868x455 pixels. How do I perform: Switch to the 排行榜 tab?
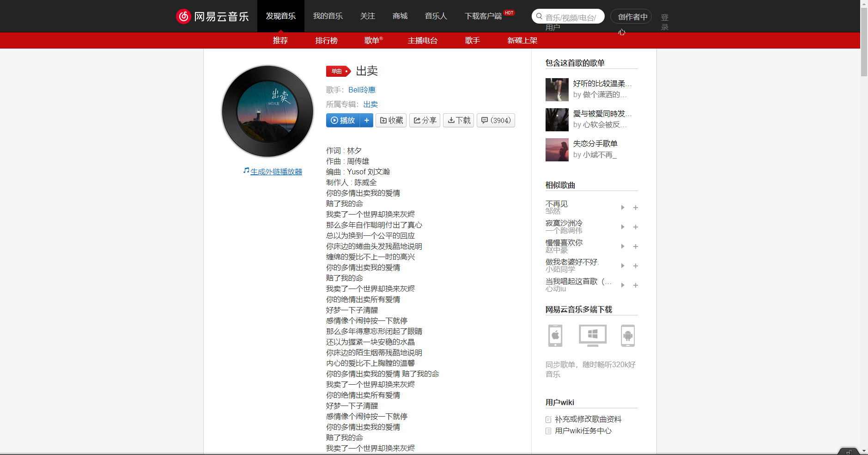pos(327,41)
